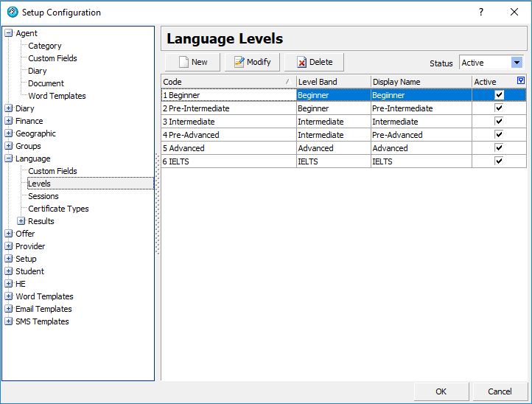The width and height of the screenshot is (532, 404).
Task: Click the help question mark button
Action: pos(481,12)
